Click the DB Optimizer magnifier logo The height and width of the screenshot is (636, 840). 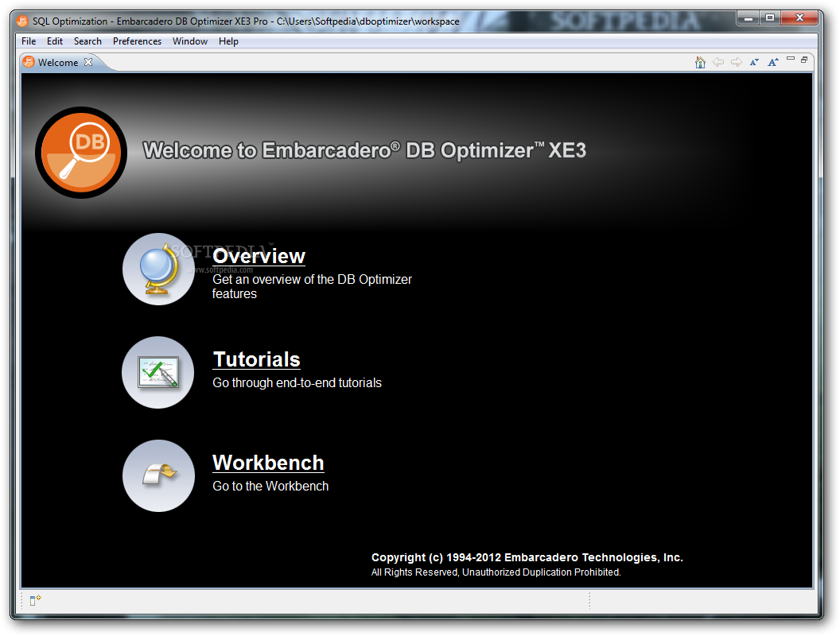[81, 153]
